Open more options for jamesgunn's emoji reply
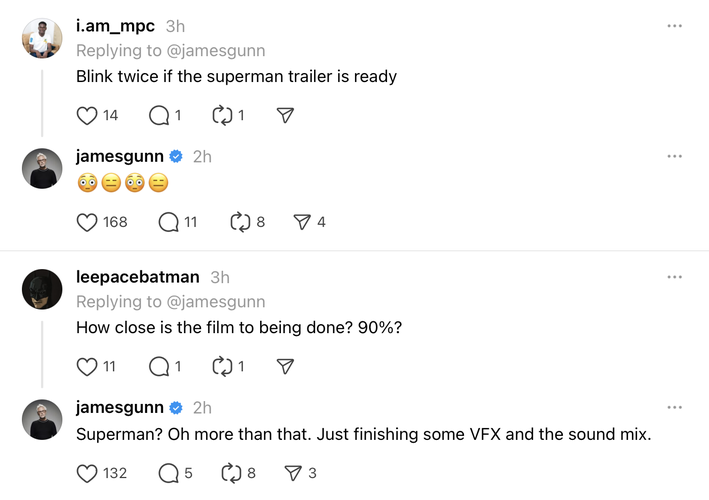 point(674,156)
